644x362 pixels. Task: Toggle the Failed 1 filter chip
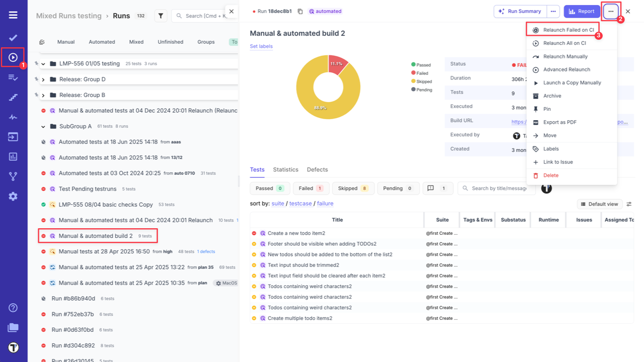(311, 188)
